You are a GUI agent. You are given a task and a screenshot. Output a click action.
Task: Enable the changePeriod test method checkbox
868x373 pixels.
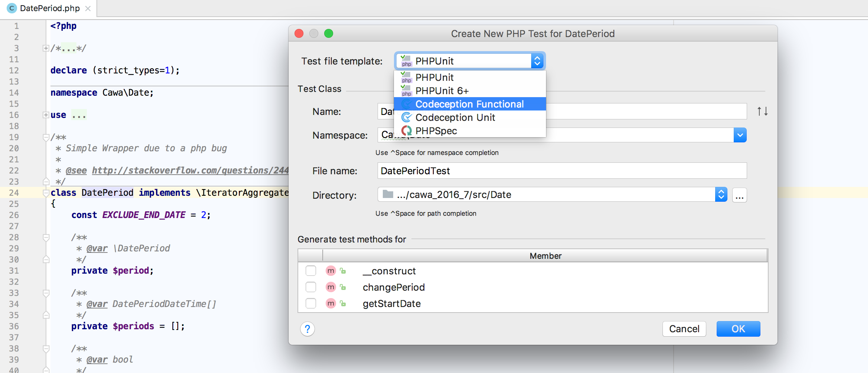pos(311,287)
